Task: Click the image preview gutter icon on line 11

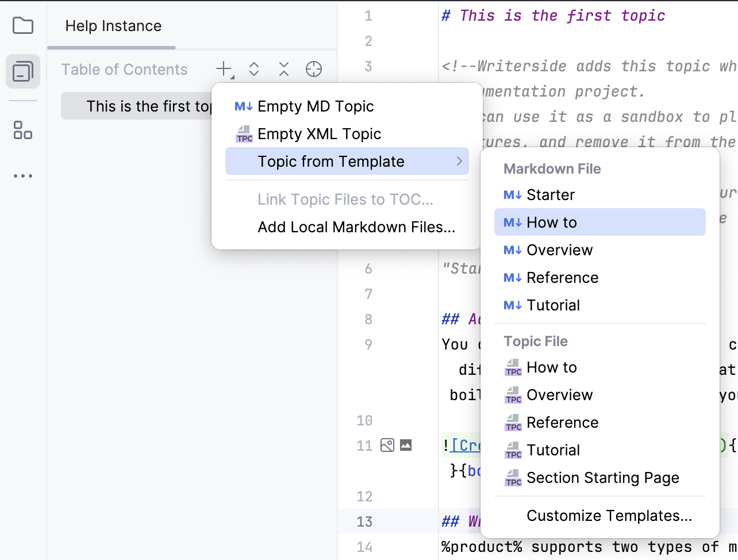Action: [387, 445]
